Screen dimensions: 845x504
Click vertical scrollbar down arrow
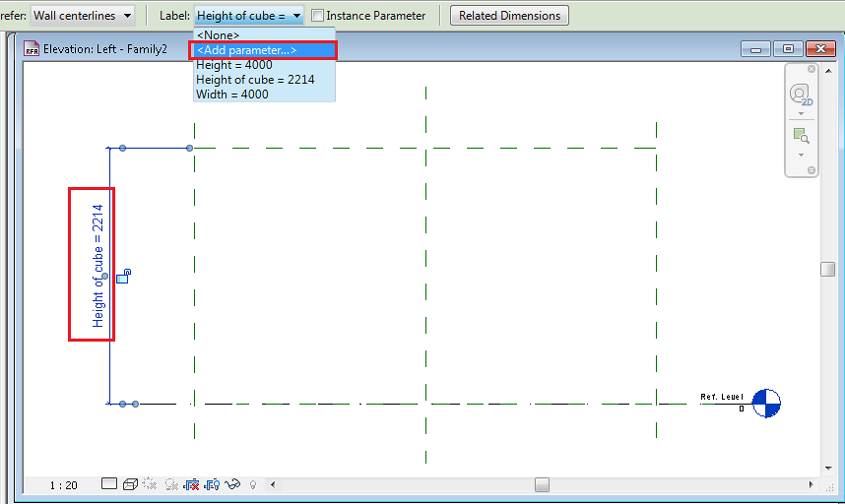(827, 469)
